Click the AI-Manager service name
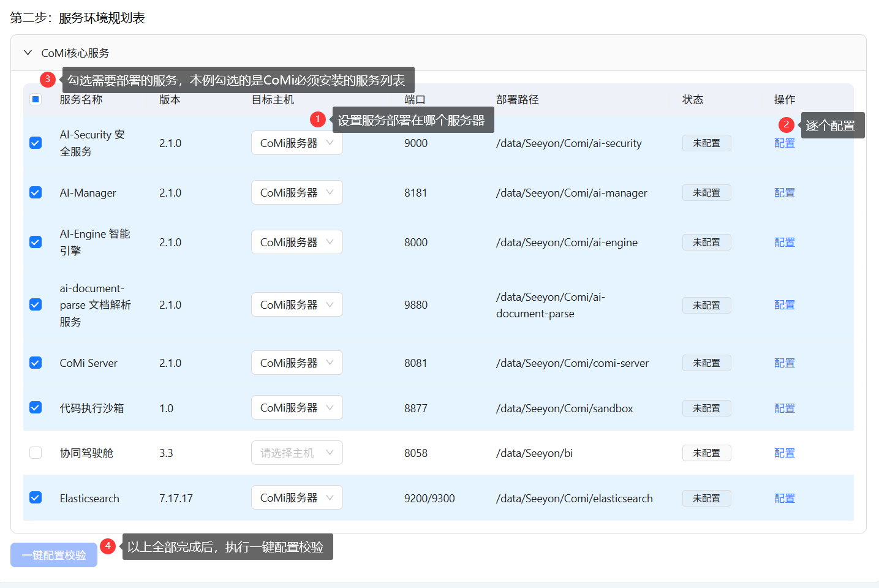Screen dimensions: 879x588 click(88, 193)
